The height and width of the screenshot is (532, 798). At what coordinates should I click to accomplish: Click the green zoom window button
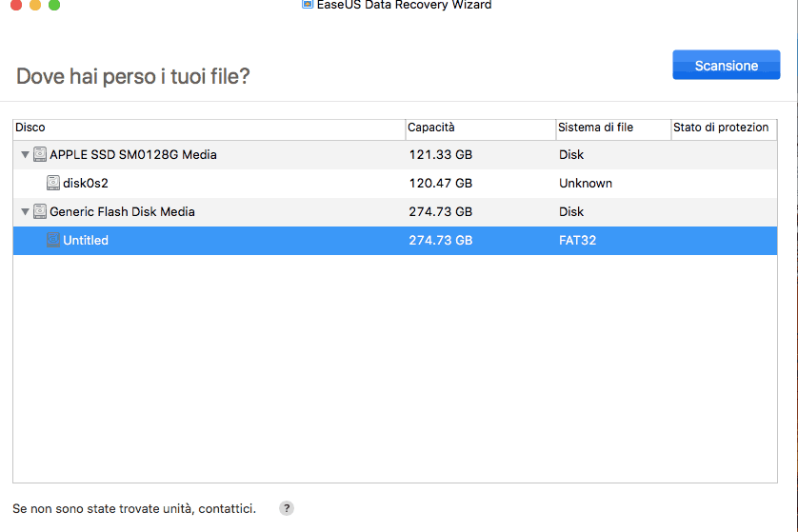point(54,5)
